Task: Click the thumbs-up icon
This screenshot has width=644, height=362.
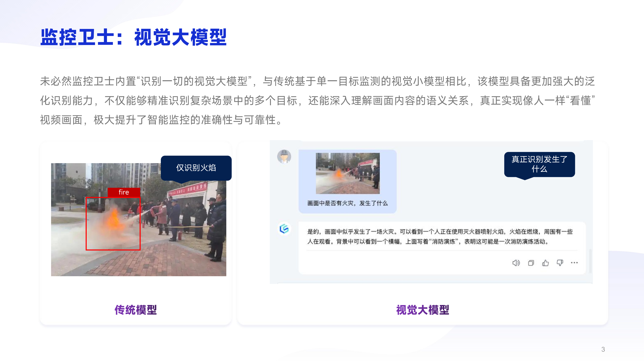Action: [x=545, y=263]
